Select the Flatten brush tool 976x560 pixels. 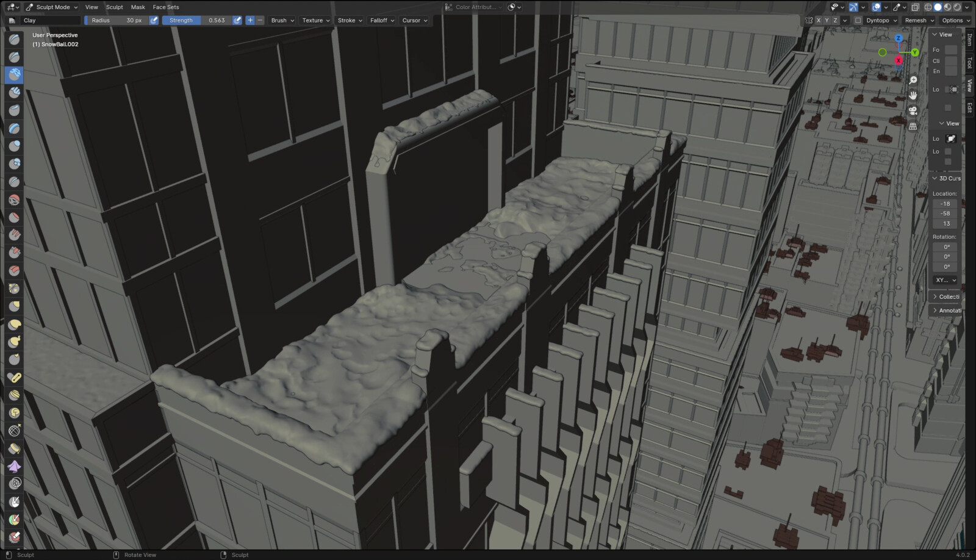14,218
